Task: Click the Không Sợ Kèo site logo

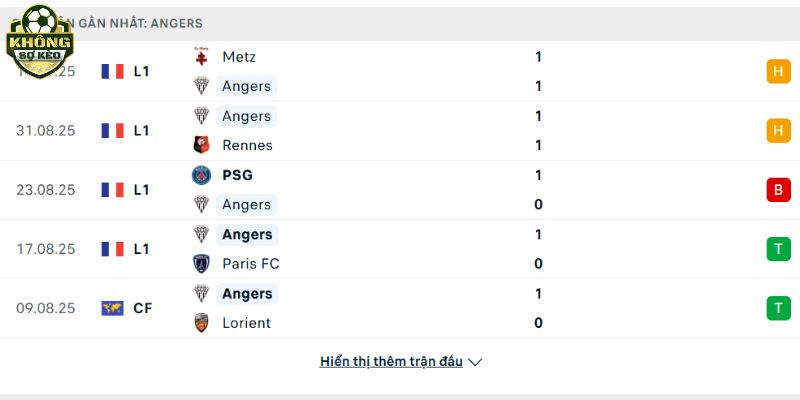Action: (x=39, y=42)
